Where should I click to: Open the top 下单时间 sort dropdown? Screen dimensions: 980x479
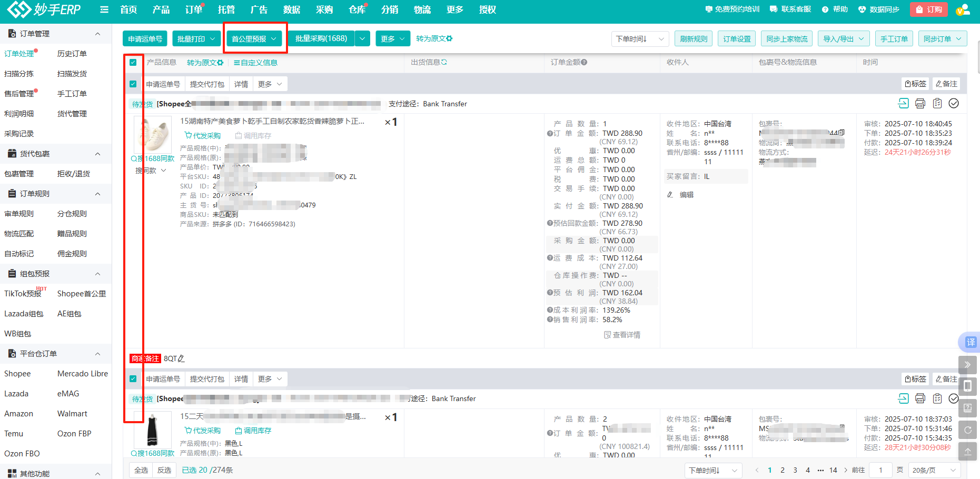(x=640, y=38)
